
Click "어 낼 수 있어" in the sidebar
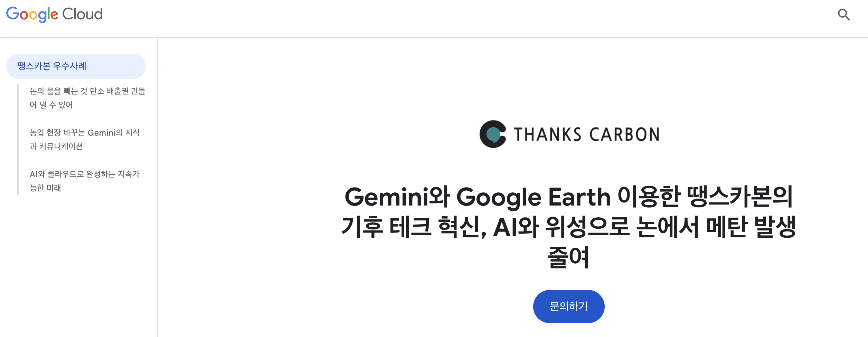pyautogui.click(x=51, y=105)
